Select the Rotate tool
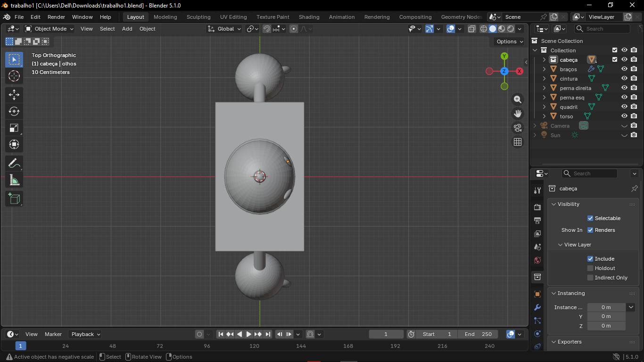Image resolution: width=644 pixels, height=362 pixels. point(14,111)
